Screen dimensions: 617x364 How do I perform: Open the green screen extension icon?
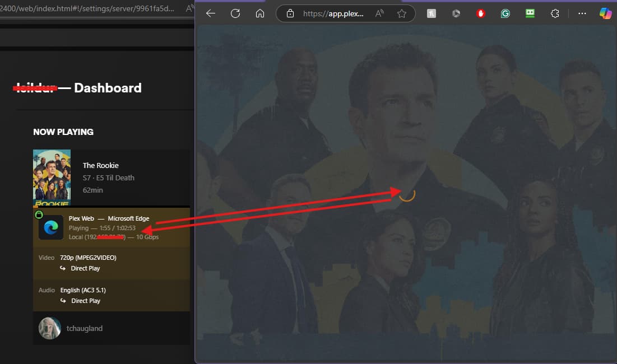coord(530,14)
